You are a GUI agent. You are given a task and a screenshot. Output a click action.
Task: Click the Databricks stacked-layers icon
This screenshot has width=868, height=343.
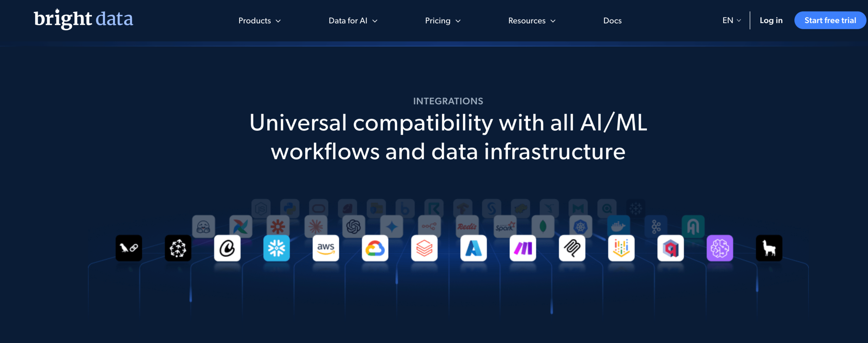point(424,248)
